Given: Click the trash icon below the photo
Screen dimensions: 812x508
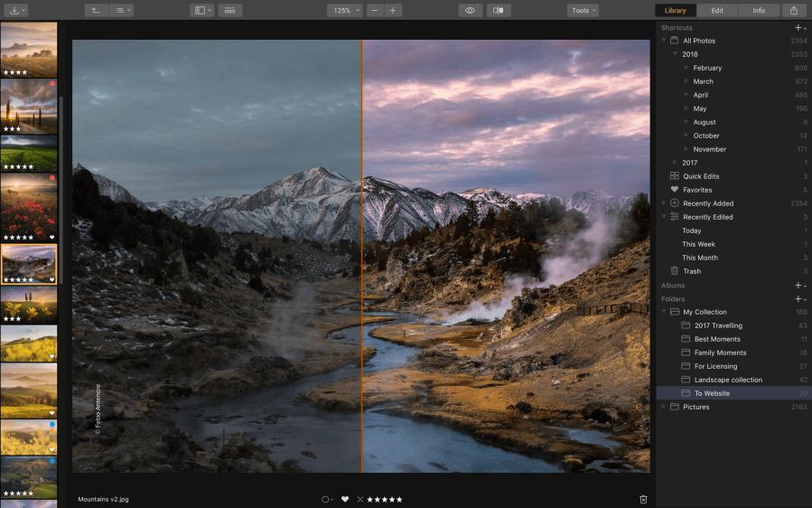Looking at the screenshot, I should pyautogui.click(x=643, y=499).
